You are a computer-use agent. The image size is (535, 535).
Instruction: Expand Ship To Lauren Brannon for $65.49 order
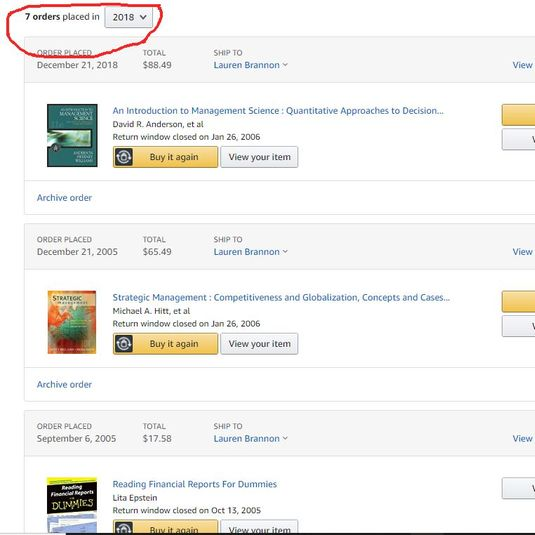coord(250,251)
